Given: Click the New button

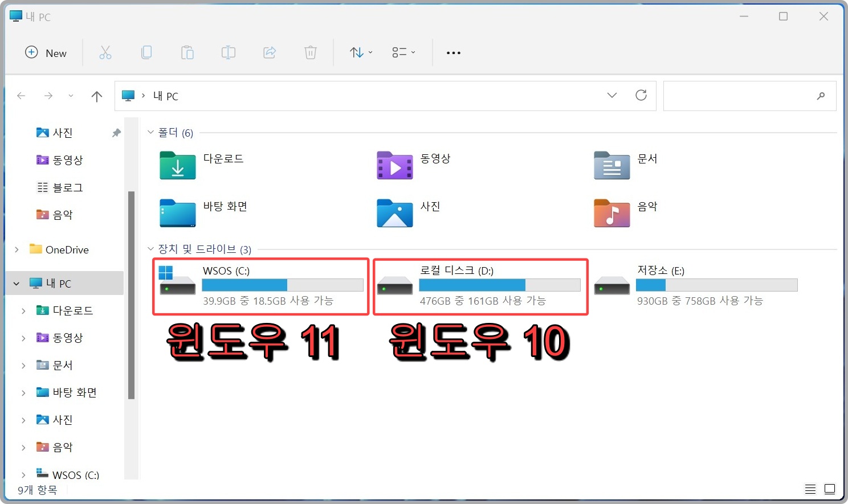Looking at the screenshot, I should pos(46,52).
